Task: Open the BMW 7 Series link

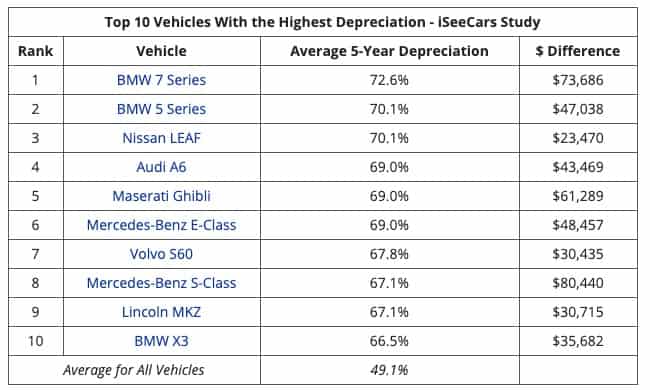Action: tap(161, 80)
